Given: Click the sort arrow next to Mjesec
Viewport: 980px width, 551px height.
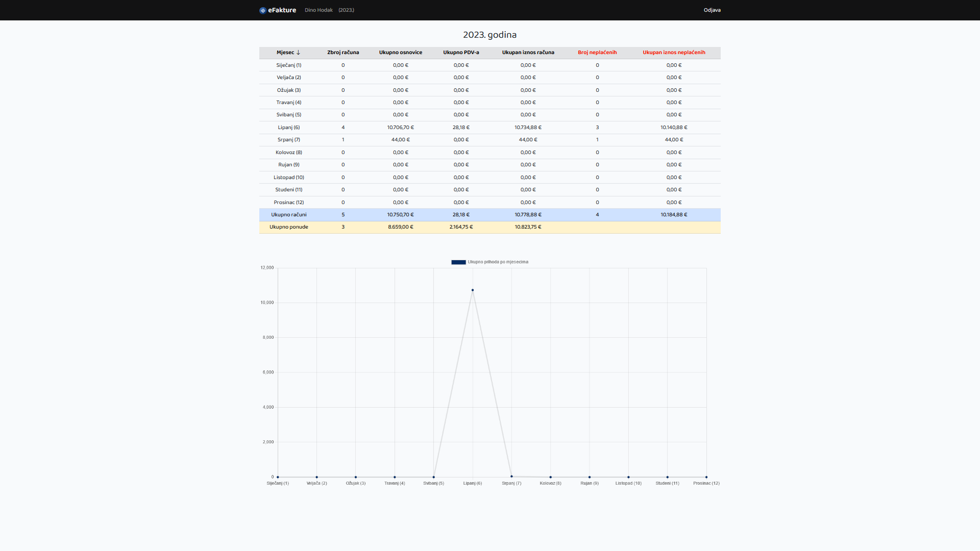Looking at the screenshot, I should coord(299,53).
